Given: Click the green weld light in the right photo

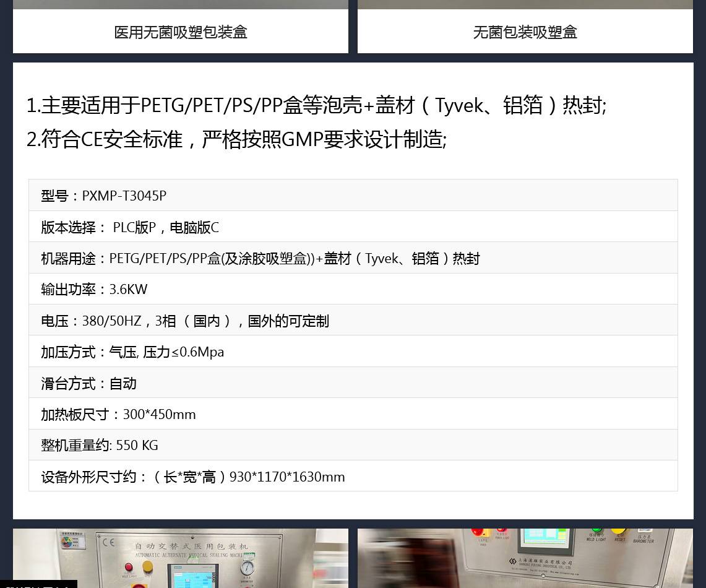Looking at the screenshot, I should (596, 530).
